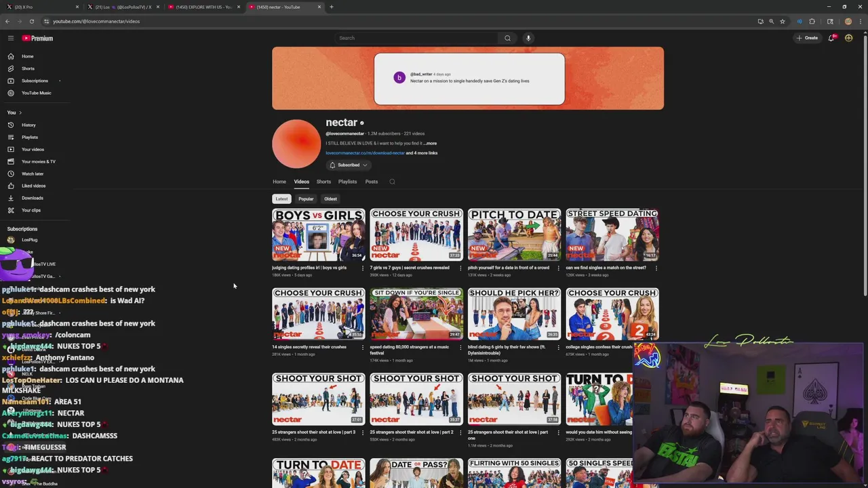Open '14 singles secretly reveal their crushes' title
This screenshot has width=868, height=488.
pyautogui.click(x=309, y=347)
